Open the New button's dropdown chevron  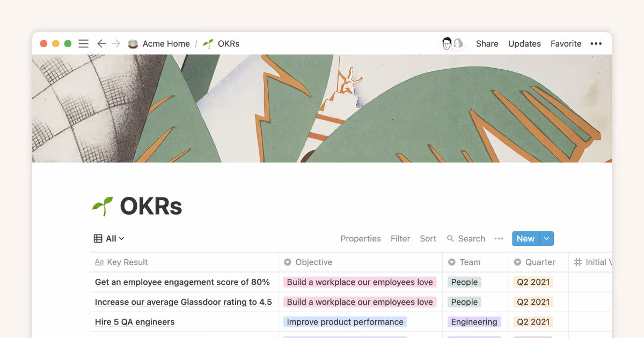pos(546,238)
